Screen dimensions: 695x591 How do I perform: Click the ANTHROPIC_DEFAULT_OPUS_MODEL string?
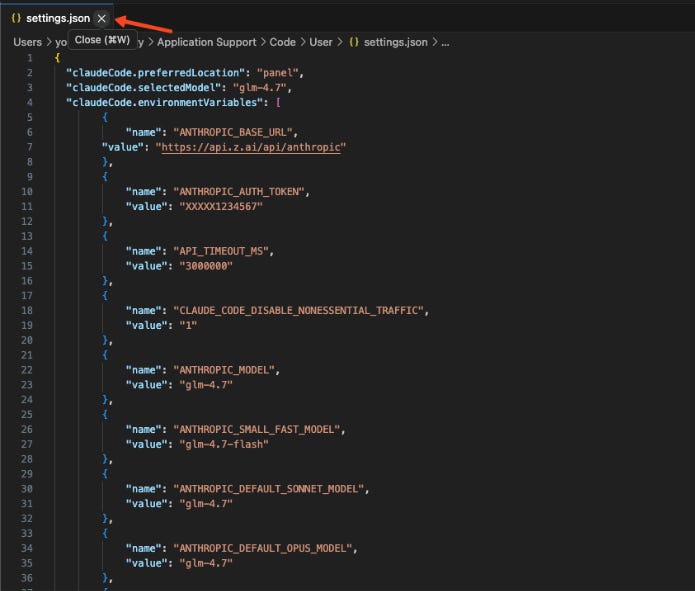(263, 548)
